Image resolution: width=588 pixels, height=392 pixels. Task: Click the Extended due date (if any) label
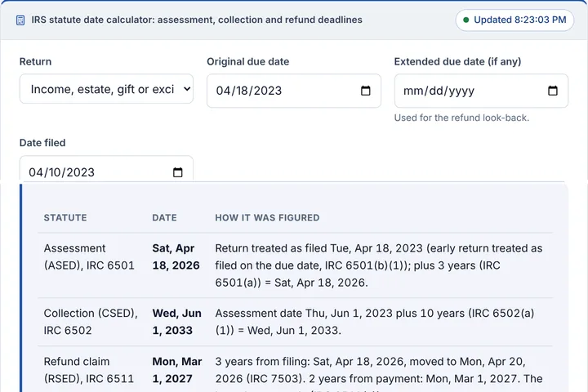click(x=457, y=61)
